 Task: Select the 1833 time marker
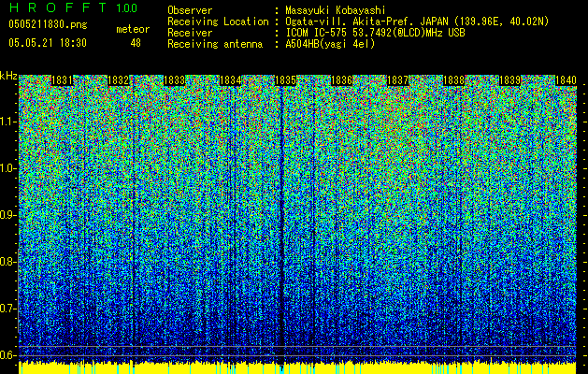tap(174, 80)
